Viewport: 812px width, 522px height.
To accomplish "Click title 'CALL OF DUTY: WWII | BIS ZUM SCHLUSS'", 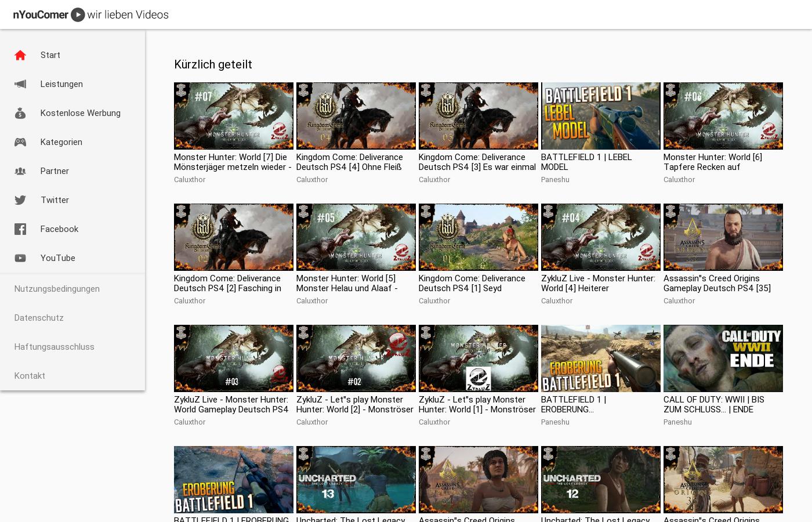I will click(714, 404).
